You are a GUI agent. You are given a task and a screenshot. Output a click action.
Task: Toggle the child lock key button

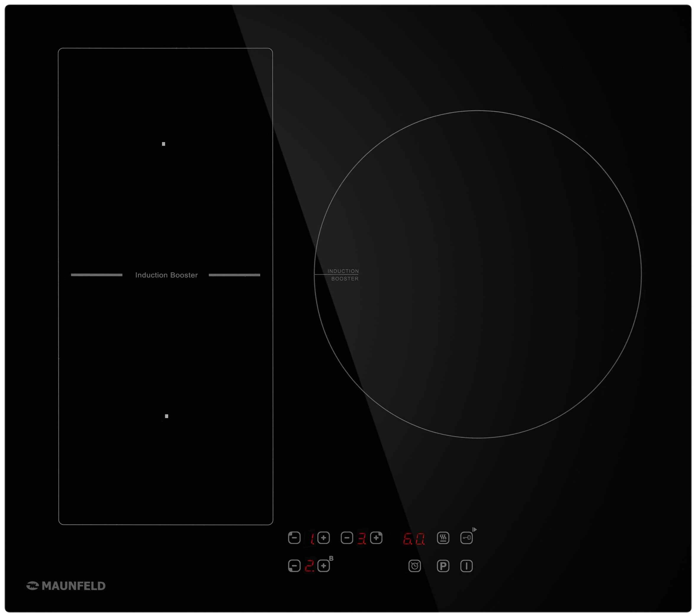click(466, 538)
